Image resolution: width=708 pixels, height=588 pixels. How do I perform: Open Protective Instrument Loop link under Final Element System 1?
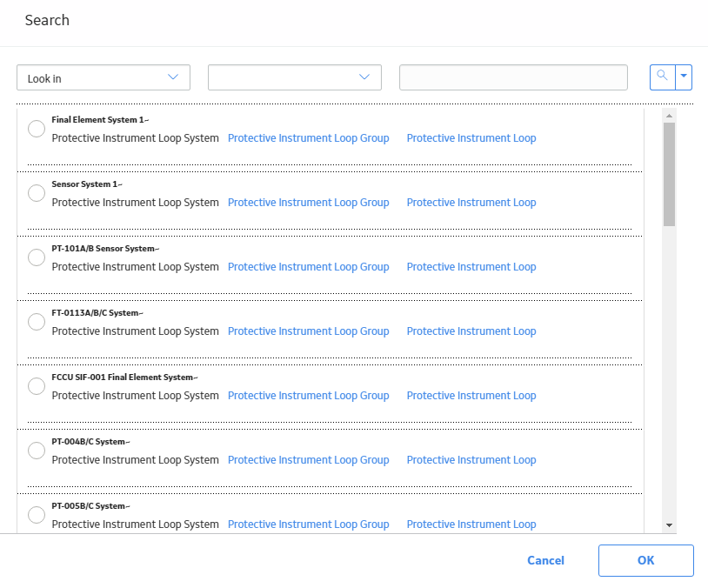(x=471, y=138)
